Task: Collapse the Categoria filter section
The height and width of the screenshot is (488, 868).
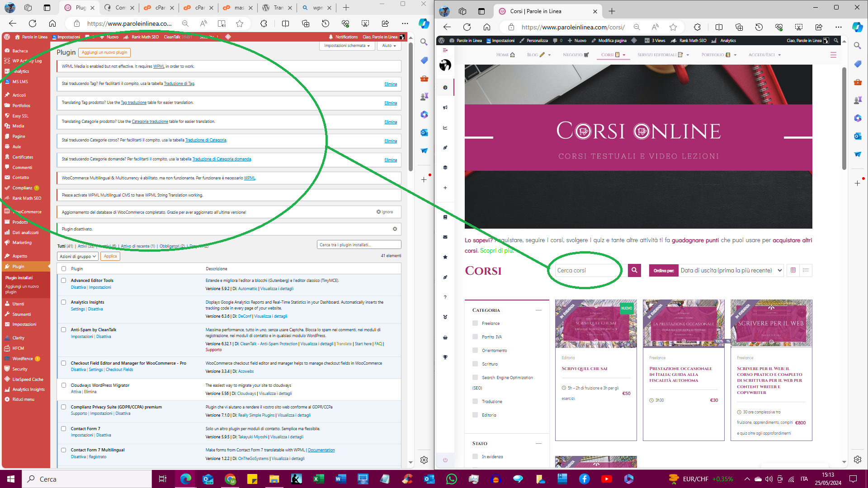Action: (538, 310)
